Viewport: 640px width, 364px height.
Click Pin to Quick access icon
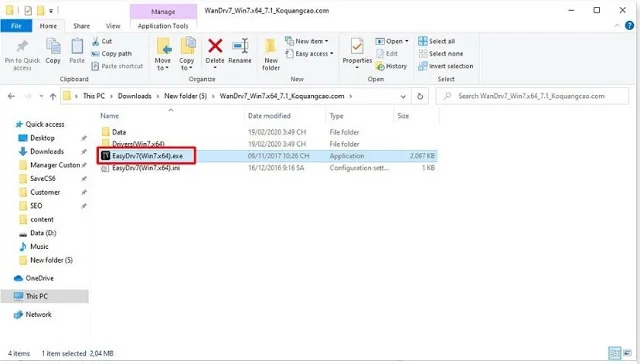pyautogui.click(x=22, y=47)
